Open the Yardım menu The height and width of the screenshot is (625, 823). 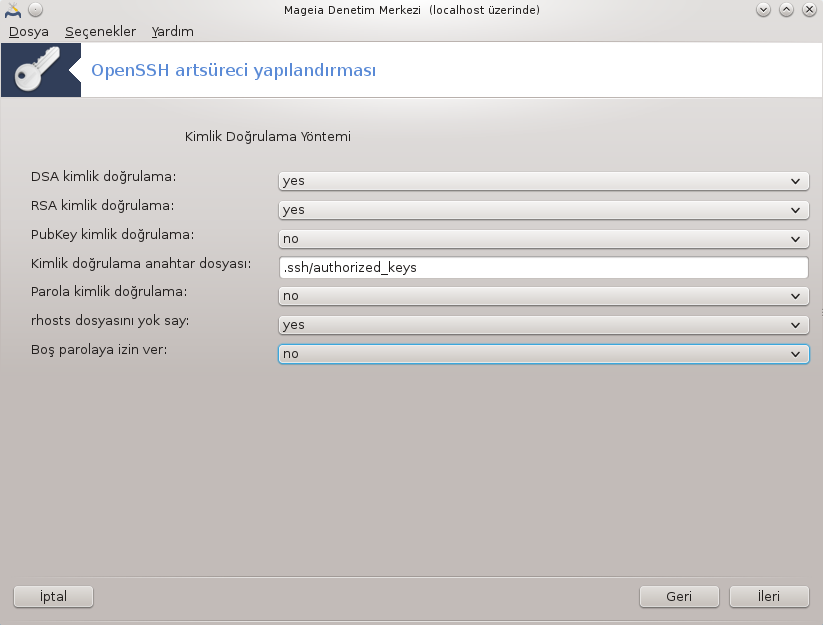coord(172,31)
